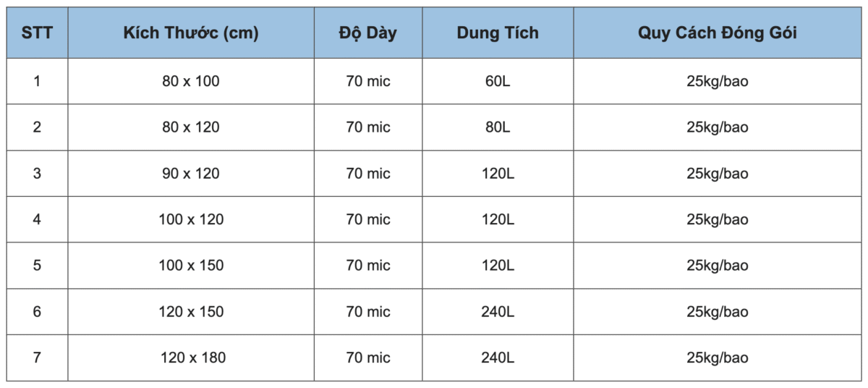The height and width of the screenshot is (388, 868).
Task: Click the Dung Tích column header
Action: pyautogui.click(x=498, y=33)
